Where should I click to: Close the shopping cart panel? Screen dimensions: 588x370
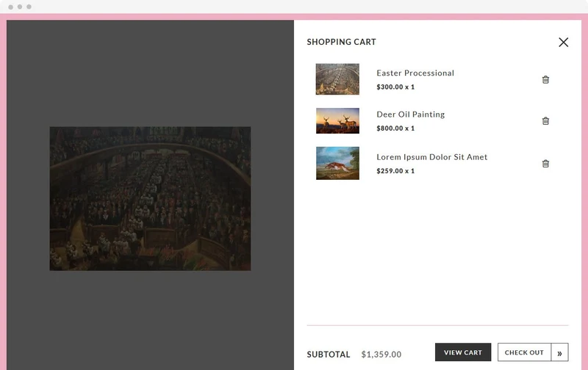pos(563,42)
